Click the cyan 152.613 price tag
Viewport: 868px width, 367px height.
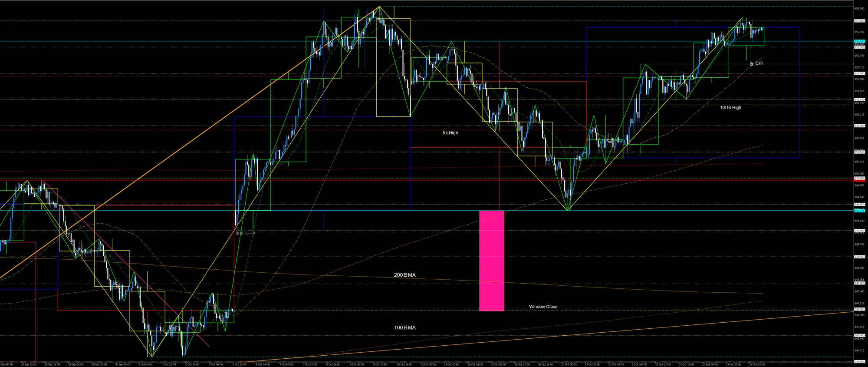pos(859,41)
